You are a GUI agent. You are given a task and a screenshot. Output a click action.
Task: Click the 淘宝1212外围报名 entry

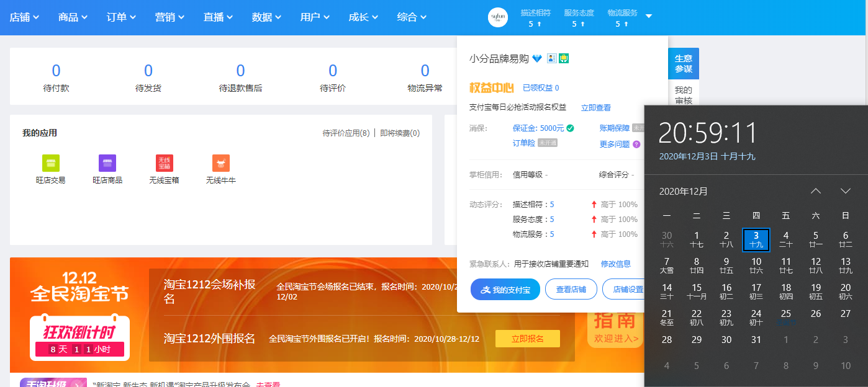coord(210,339)
